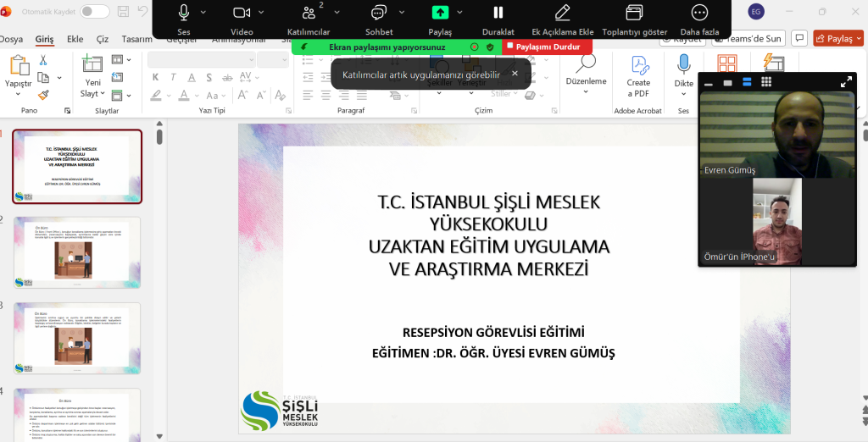868x442 pixels.
Task: Click Toplantıyı göster icon
Action: pyautogui.click(x=634, y=13)
